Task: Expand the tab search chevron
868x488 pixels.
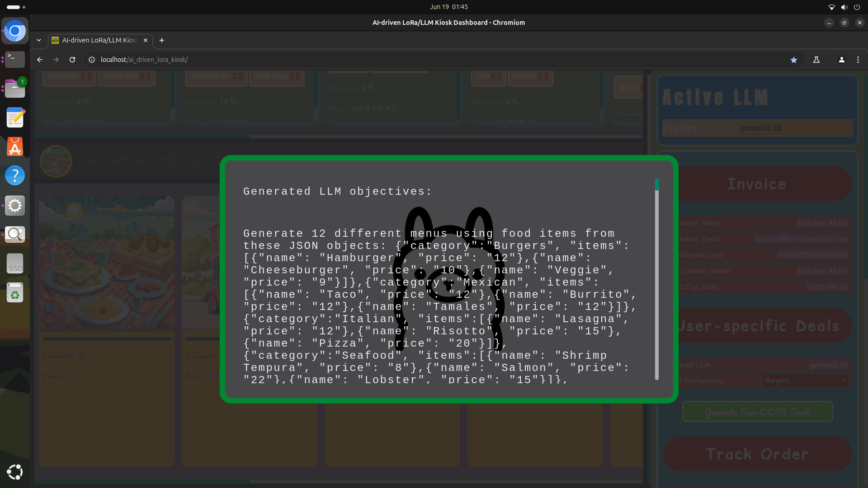Action: pos(39,40)
